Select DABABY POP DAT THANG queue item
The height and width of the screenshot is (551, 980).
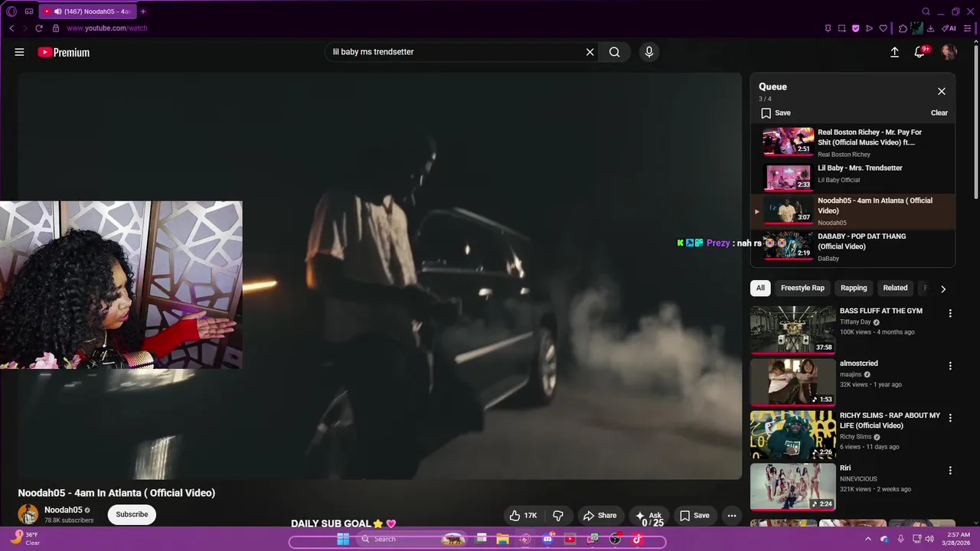pos(853,246)
